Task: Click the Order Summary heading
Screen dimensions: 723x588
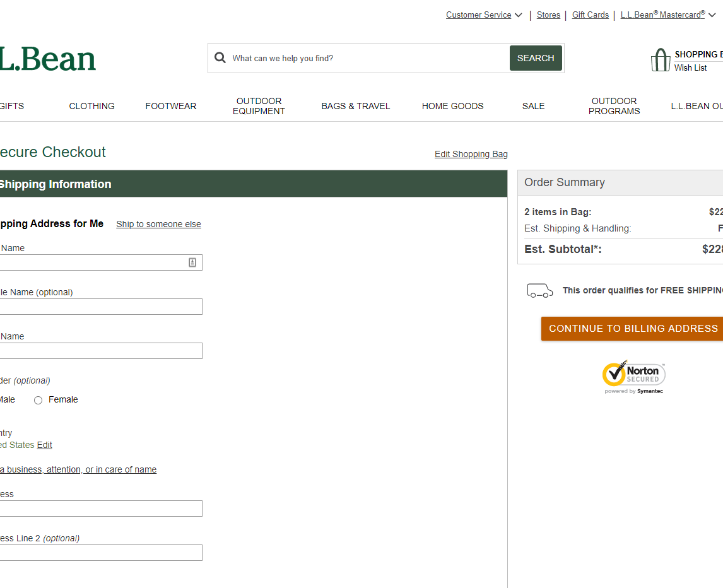Action: 565,182
